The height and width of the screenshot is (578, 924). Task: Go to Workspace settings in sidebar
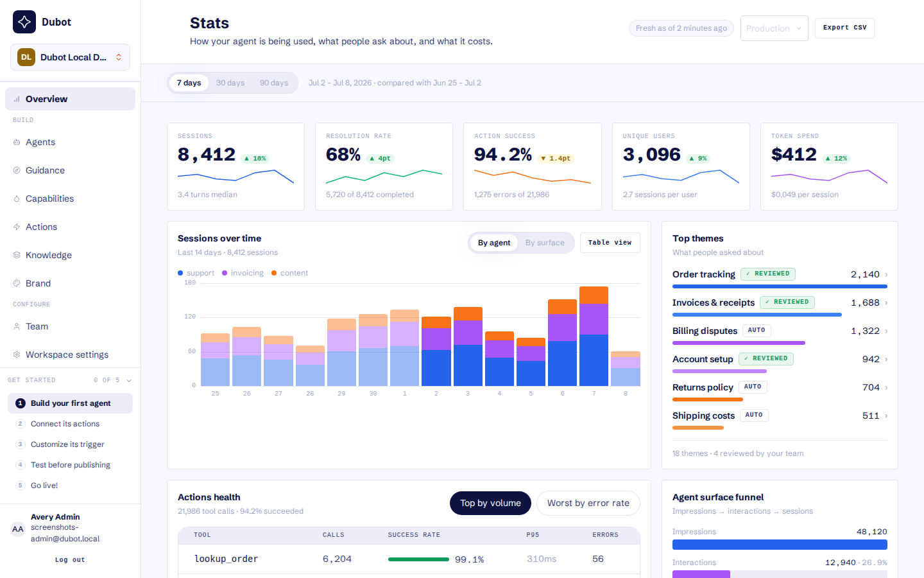coord(71,355)
